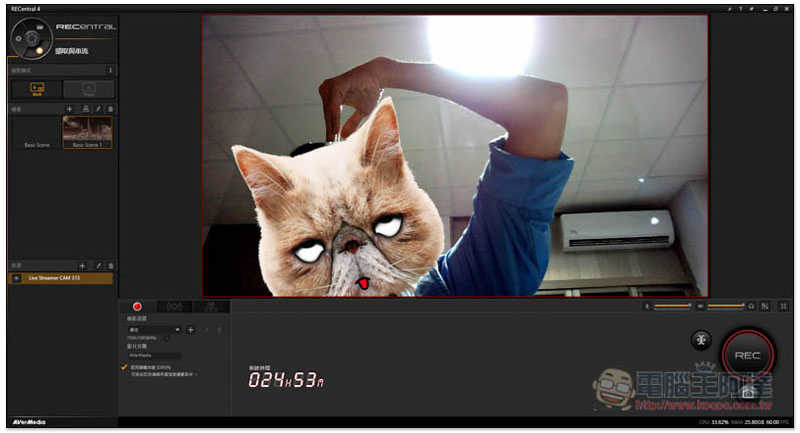Viewport: 800px width, 433px height.
Task: Select the Basic Scene 1 thumbnail
Action: (87, 132)
